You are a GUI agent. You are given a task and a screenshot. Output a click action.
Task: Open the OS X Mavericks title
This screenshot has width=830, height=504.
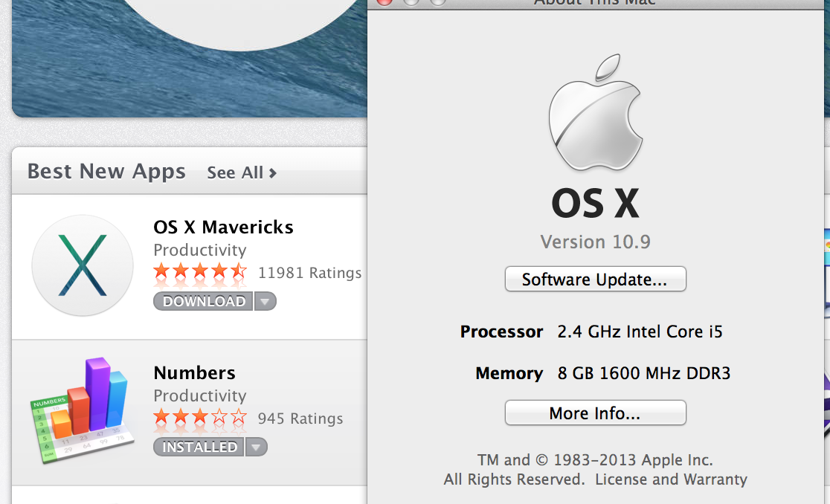[223, 227]
